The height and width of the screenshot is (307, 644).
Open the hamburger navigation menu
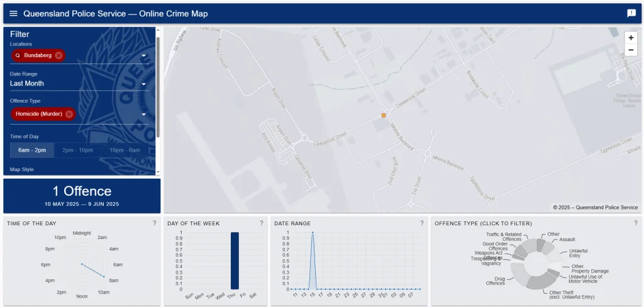[x=13, y=13]
